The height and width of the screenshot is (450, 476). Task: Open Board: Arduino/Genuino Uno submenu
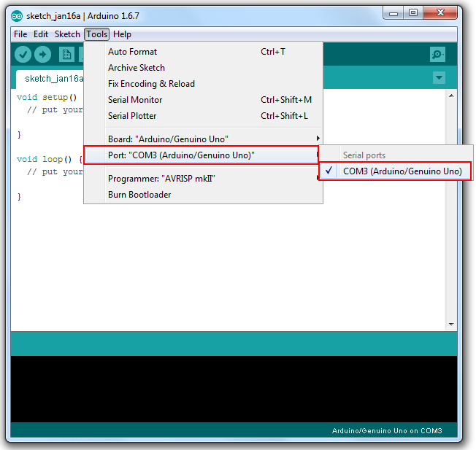pos(203,139)
